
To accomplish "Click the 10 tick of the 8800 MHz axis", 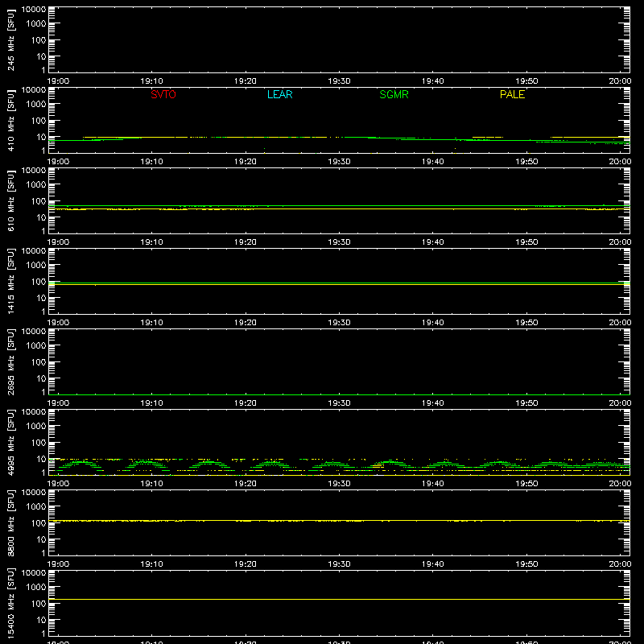I will pyautogui.click(x=41, y=539).
